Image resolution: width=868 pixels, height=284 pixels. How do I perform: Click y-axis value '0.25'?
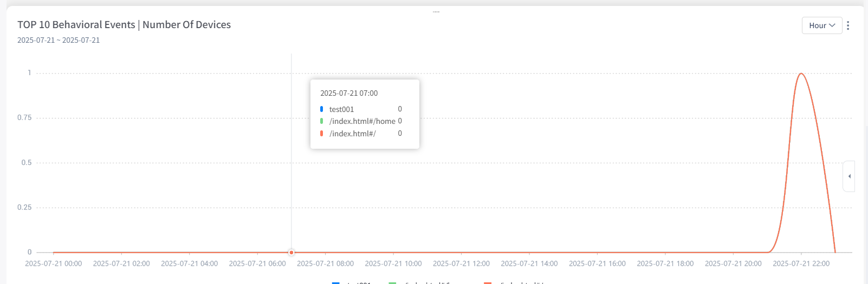pos(24,207)
